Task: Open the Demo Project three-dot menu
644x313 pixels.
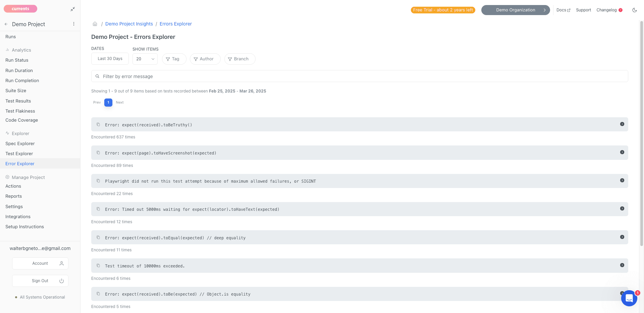Action: pyautogui.click(x=74, y=24)
